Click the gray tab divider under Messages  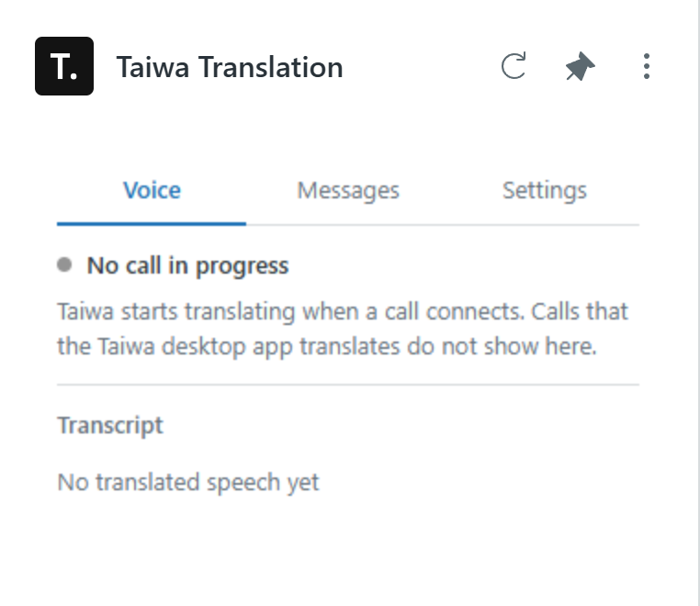coord(348,225)
